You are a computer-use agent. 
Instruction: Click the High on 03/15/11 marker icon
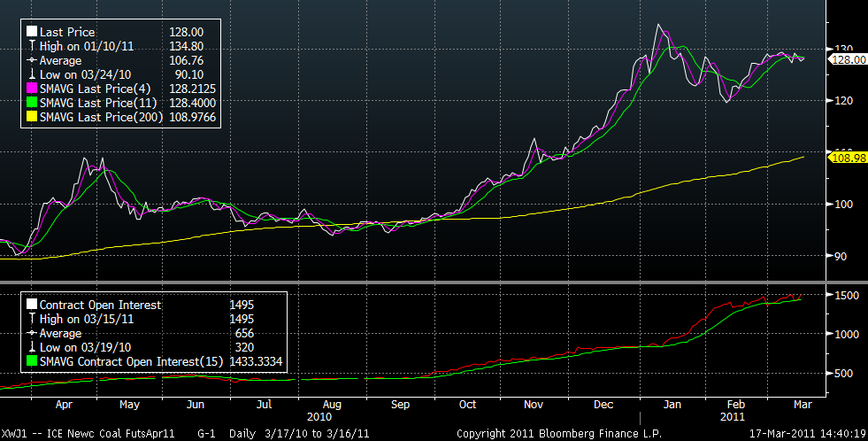pos(32,319)
